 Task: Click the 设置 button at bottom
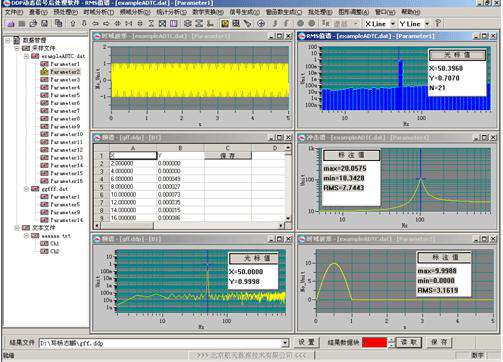[306, 342]
